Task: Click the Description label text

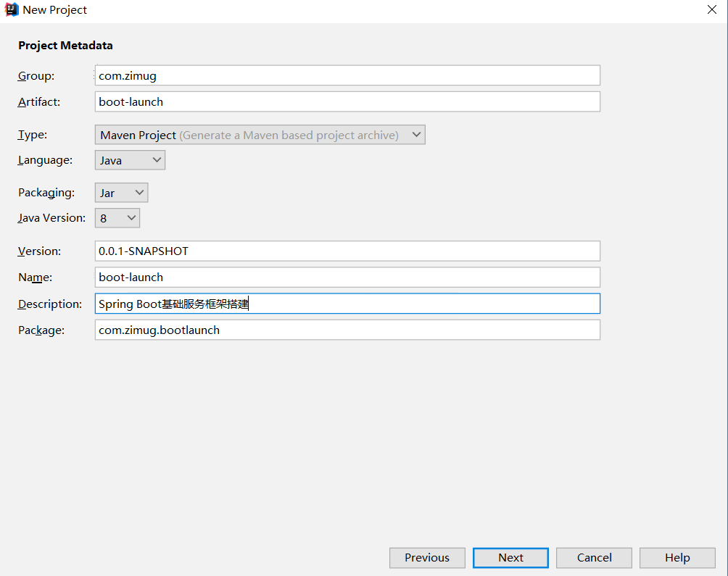Action: 50,304
